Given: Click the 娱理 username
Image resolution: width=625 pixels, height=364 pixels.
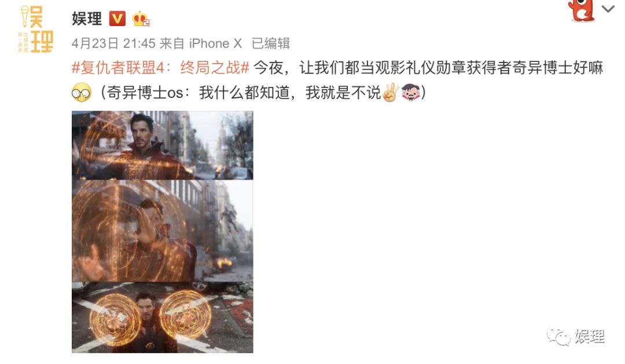Looking at the screenshot, I should (x=87, y=19).
